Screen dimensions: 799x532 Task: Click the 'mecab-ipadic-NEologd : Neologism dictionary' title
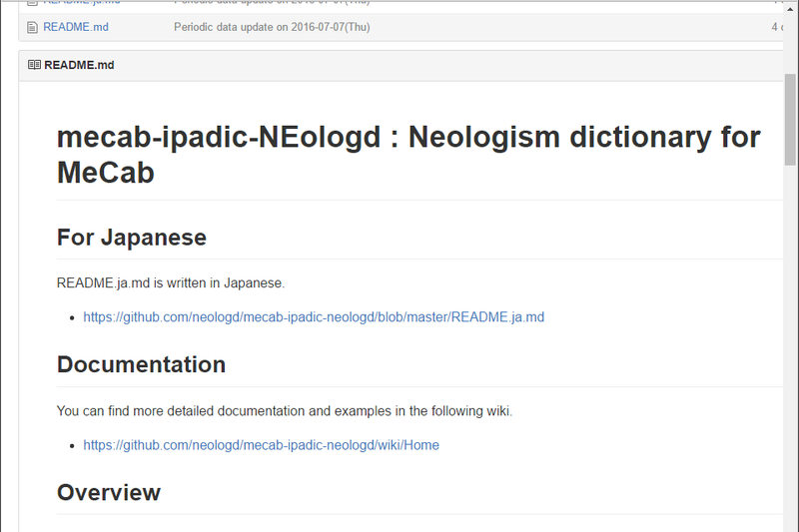pyautogui.click(x=408, y=155)
